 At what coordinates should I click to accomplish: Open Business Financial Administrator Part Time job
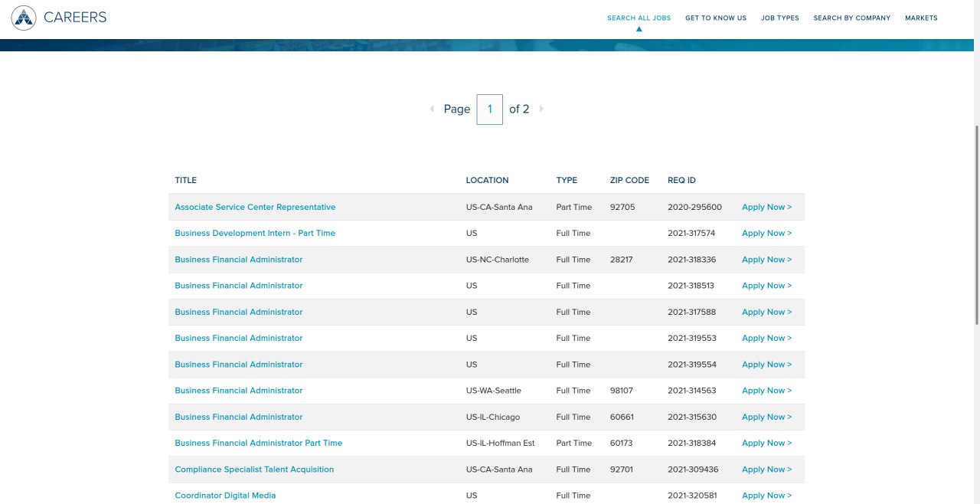(258, 443)
